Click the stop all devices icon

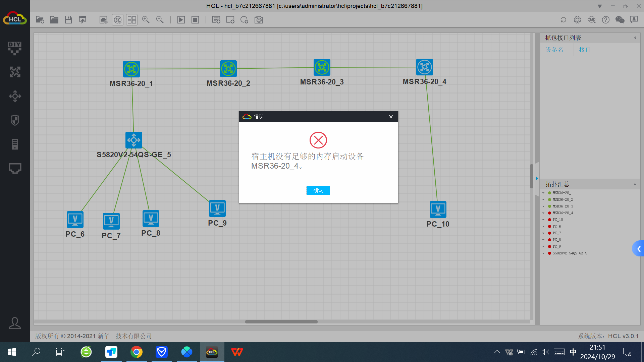click(195, 20)
